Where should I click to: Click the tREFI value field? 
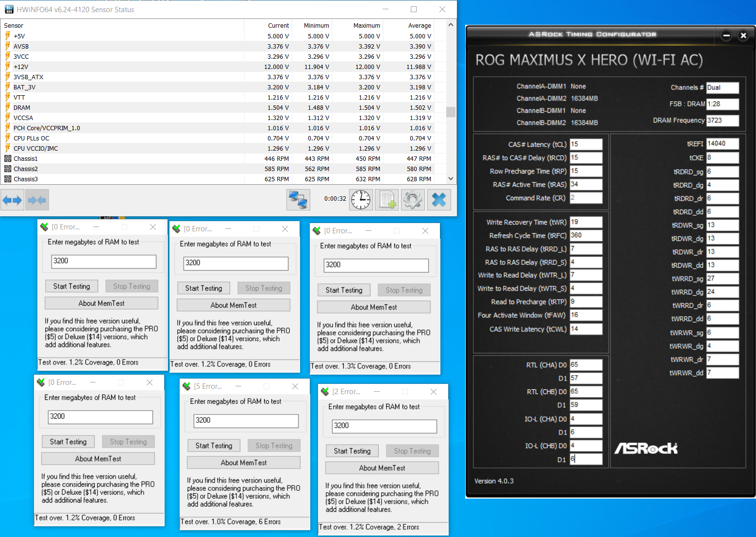[x=722, y=144]
